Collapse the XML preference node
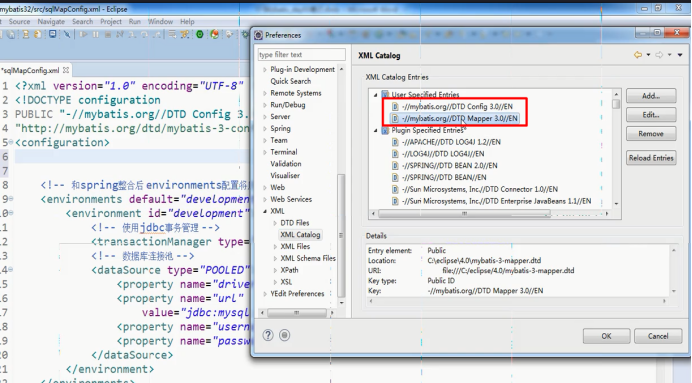This screenshot has width=692, height=383. pyautogui.click(x=265, y=211)
